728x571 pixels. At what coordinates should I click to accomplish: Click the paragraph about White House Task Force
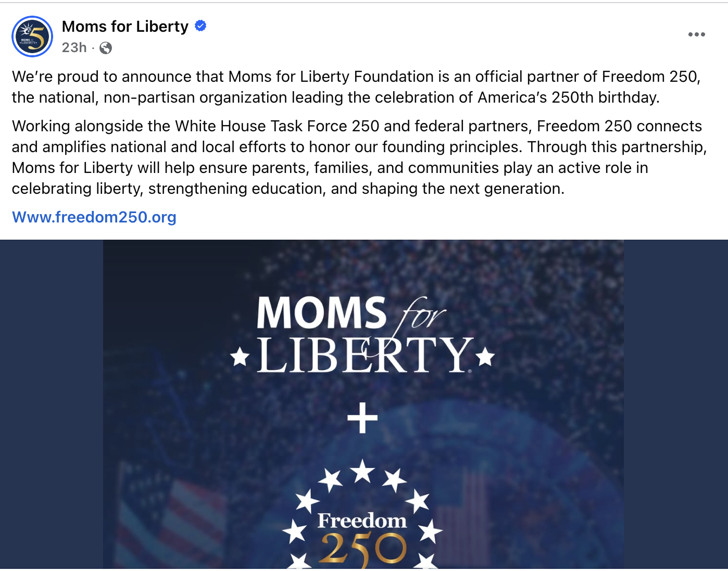click(x=359, y=157)
